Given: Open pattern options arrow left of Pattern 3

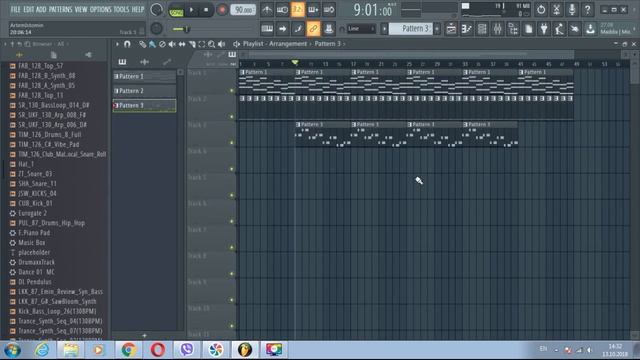Looking at the screenshot, I should click(x=384, y=29).
